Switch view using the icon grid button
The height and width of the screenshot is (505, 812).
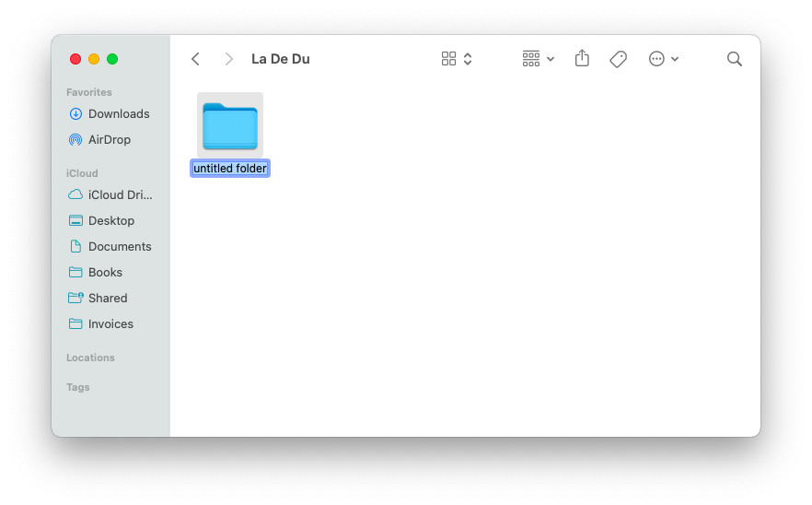pyautogui.click(x=448, y=59)
